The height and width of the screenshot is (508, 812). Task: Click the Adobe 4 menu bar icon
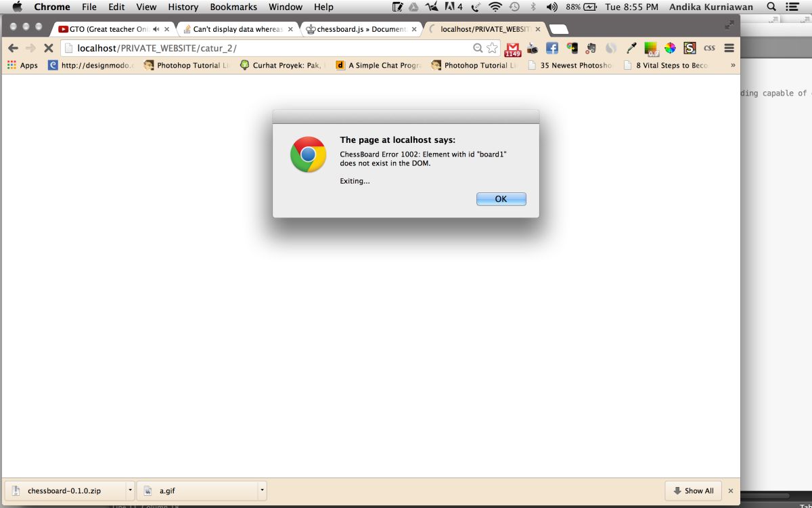point(453,7)
